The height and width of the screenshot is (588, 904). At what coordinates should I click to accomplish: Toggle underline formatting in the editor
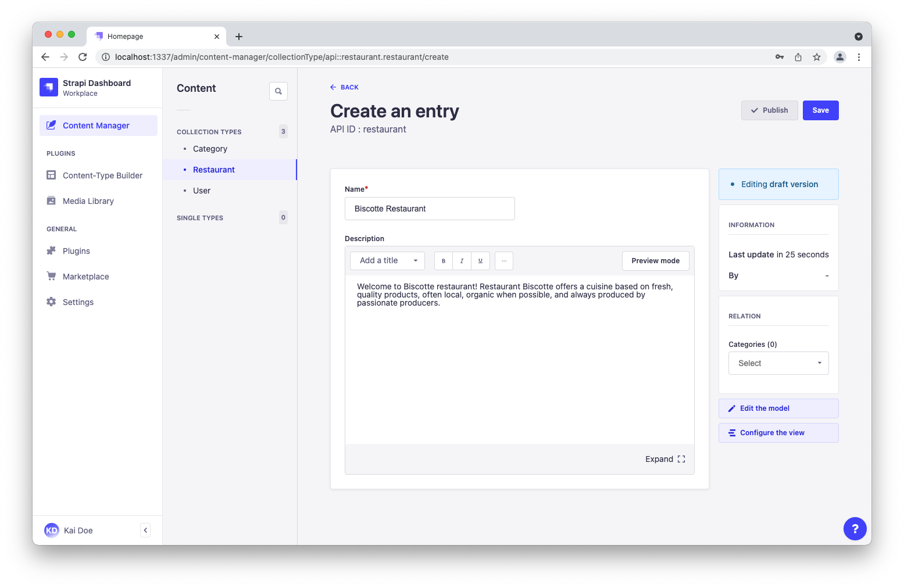480,260
